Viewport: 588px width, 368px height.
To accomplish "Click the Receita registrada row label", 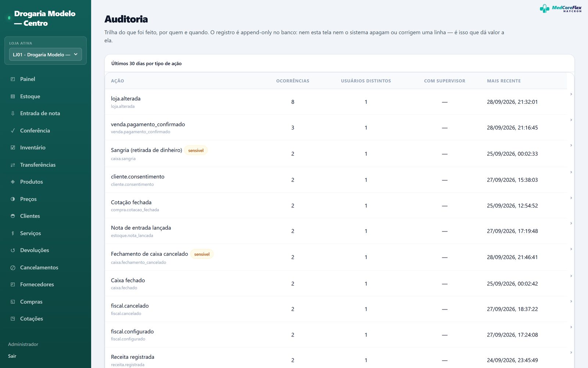I will point(133,357).
